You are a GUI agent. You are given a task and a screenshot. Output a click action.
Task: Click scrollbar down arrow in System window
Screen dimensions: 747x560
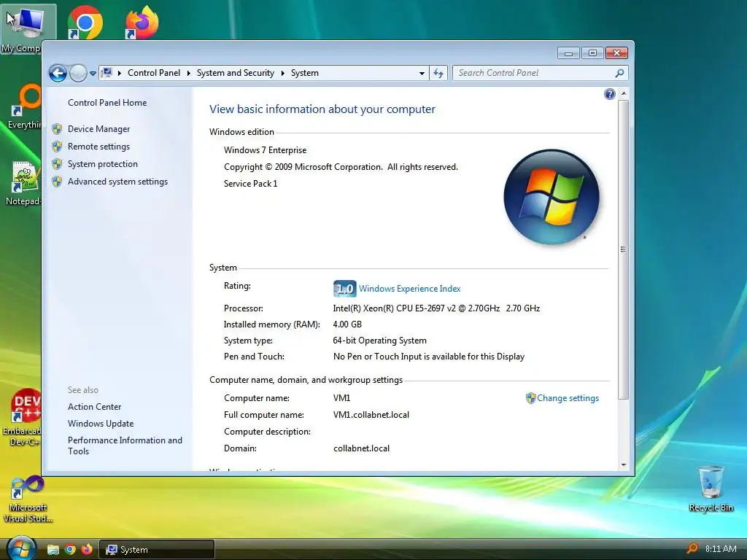pyautogui.click(x=624, y=464)
